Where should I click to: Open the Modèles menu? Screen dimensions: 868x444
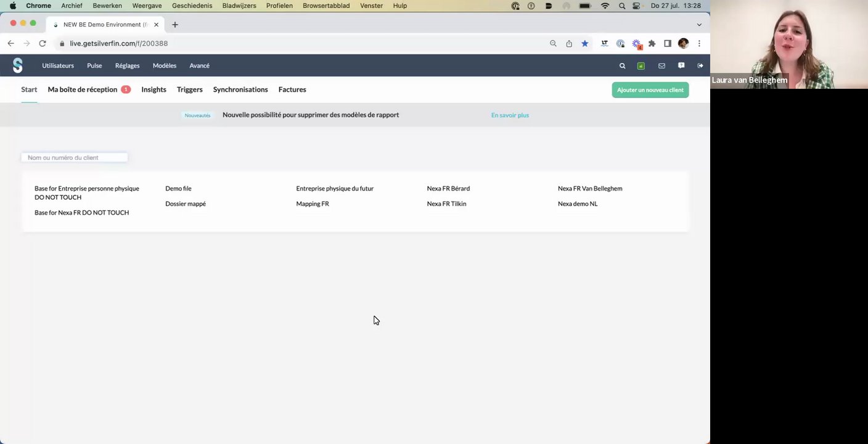pos(165,65)
